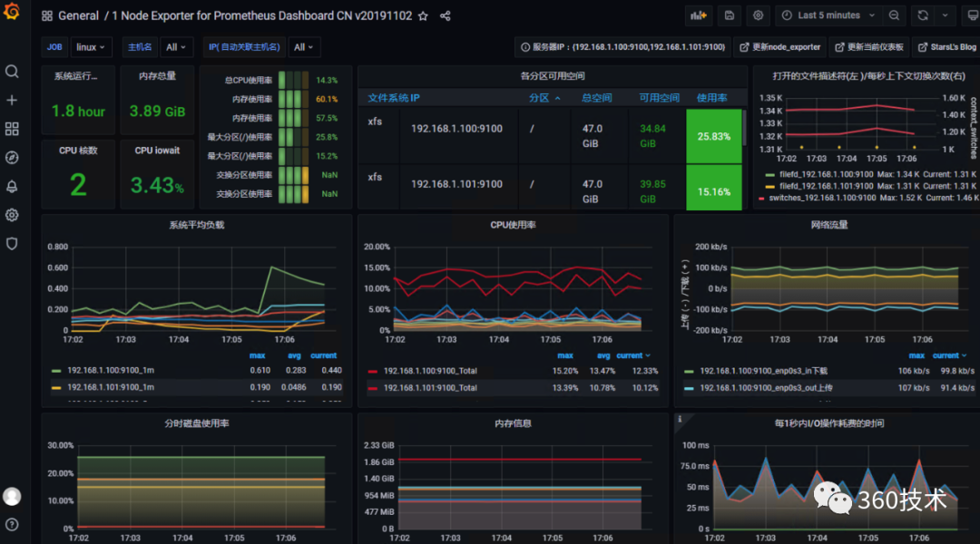Click the Create plus icon in sidebar
This screenshot has height=544, width=980.
[12, 100]
